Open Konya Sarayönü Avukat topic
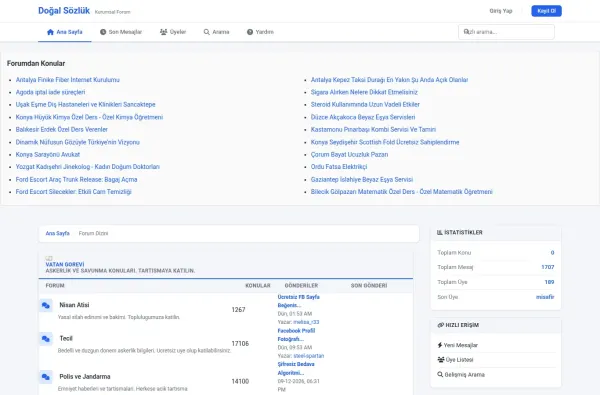Screen dimensions: 600x395 (x=48, y=154)
